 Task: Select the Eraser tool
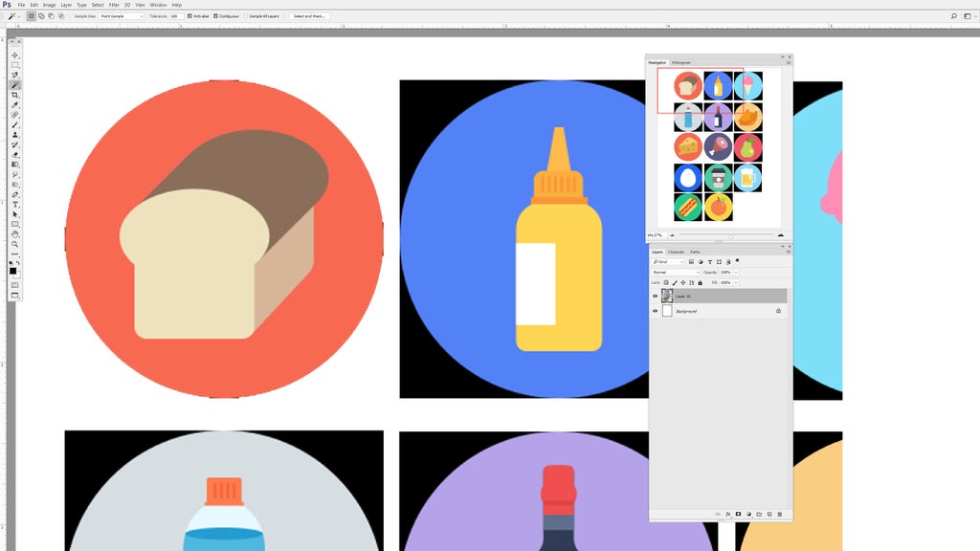pyautogui.click(x=15, y=155)
